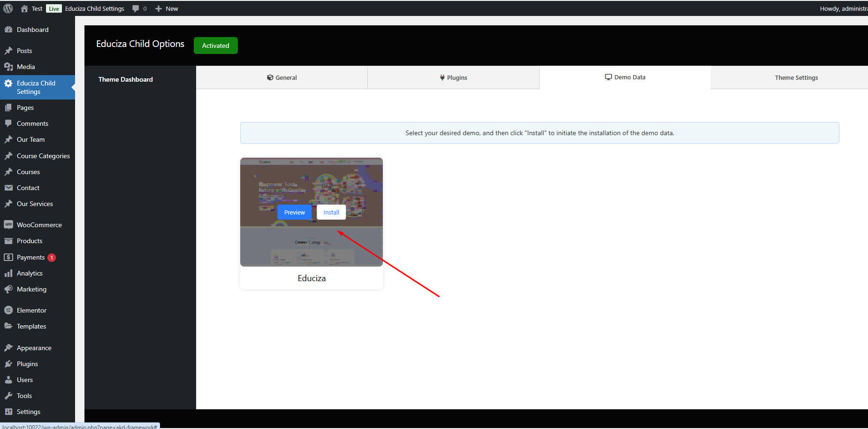Click the green Activated button
This screenshot has width=868, height=429.
pos(216,46)
